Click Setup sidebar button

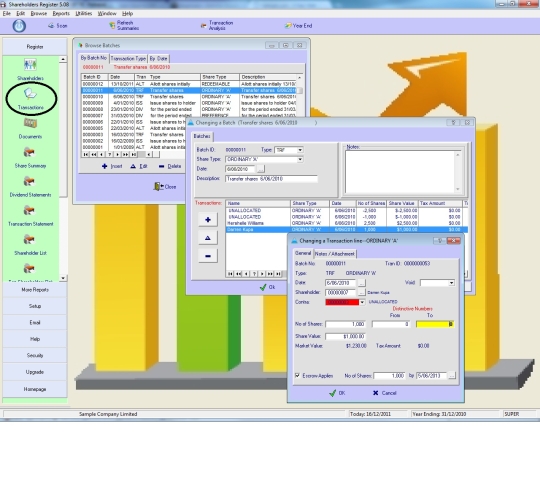pos(35,306)
